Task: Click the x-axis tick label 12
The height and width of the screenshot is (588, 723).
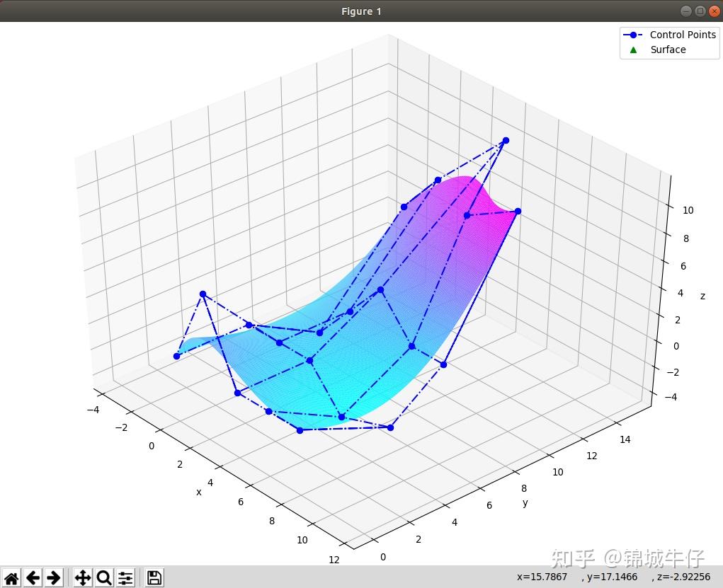Action: tap(334, 560)
